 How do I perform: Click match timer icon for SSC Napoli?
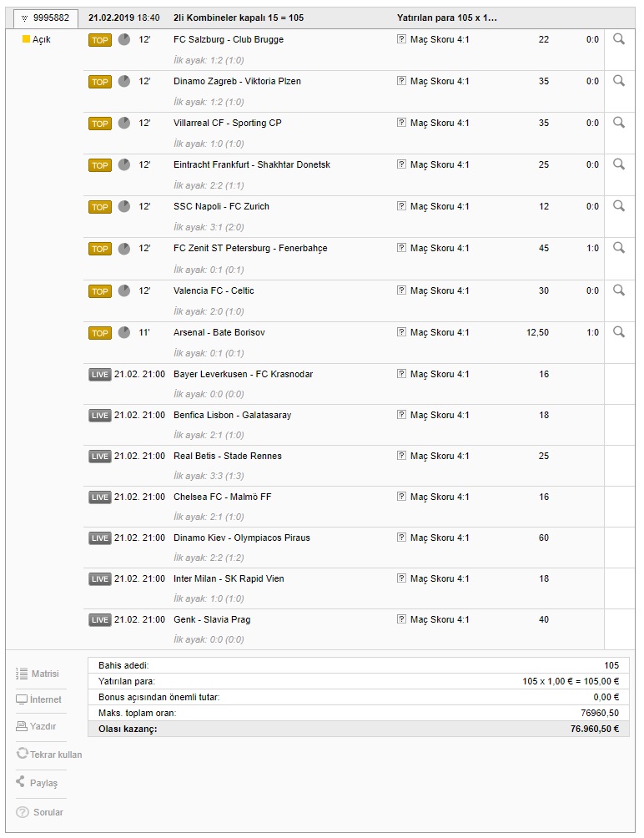tap(124, 206)
